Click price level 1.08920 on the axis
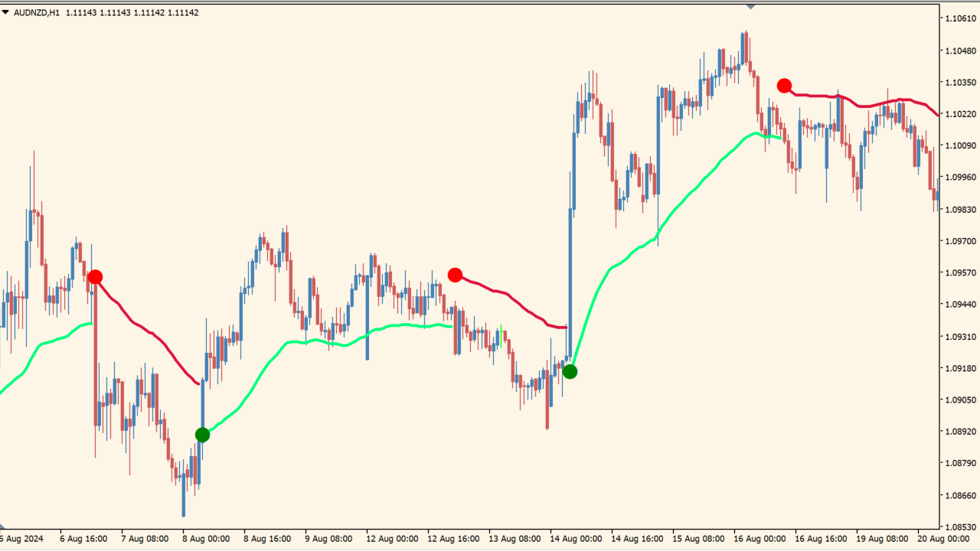980x551 pixels. tap(961, 432)
